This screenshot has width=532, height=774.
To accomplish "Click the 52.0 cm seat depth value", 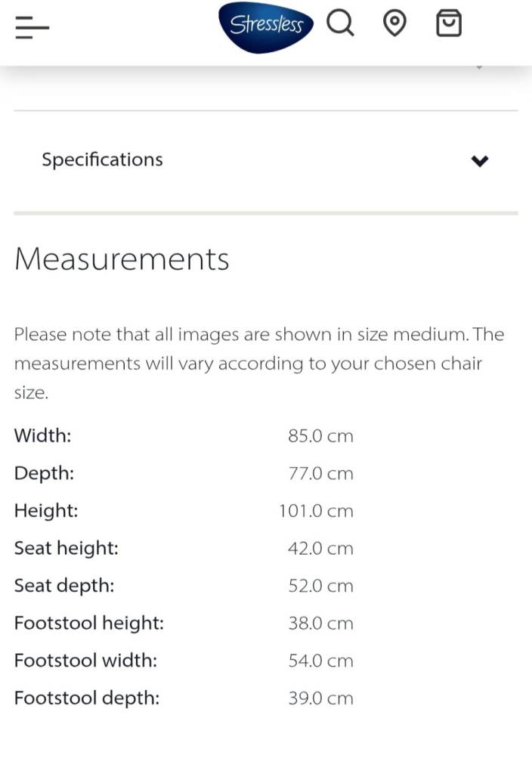I will point(320,586).
